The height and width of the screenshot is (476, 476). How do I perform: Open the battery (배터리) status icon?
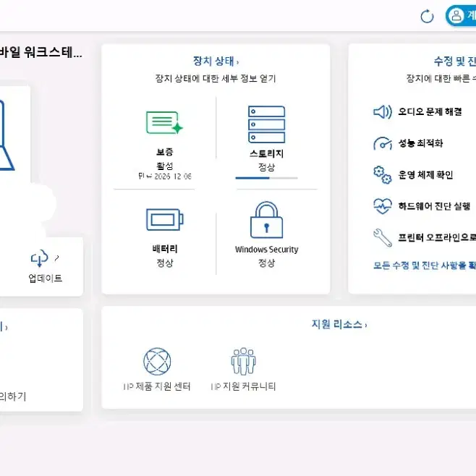pos(164,219)
